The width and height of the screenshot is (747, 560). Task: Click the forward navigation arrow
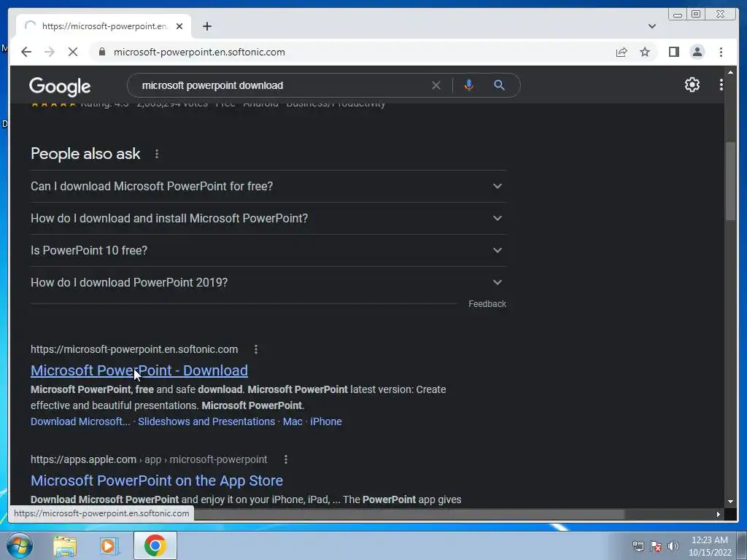[50, 52]
